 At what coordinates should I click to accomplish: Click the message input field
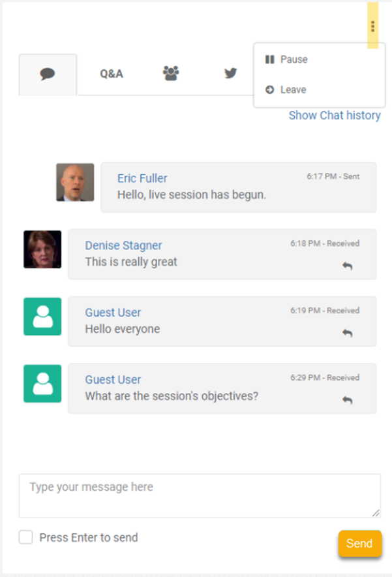[x=199, y=495]
